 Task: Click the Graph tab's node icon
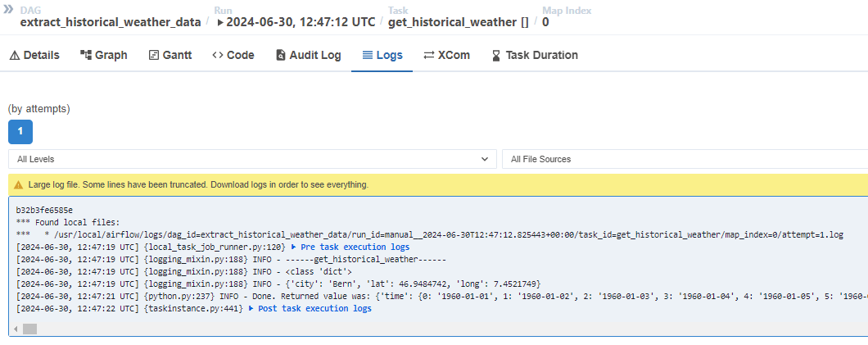point(86,55)
